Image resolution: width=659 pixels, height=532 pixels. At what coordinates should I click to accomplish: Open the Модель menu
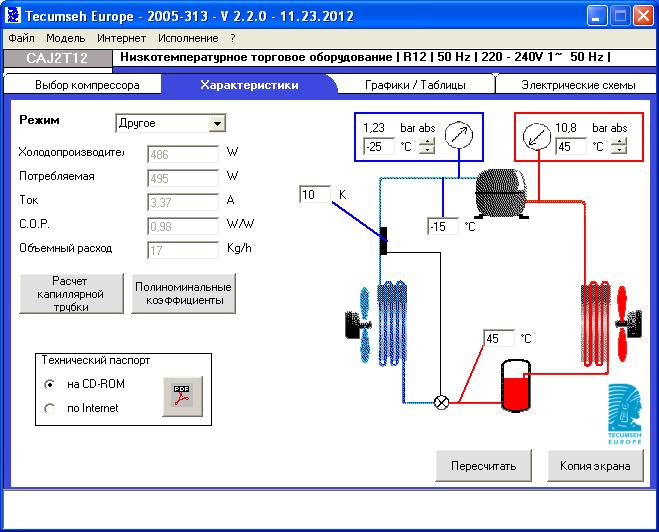click(66, 38)
